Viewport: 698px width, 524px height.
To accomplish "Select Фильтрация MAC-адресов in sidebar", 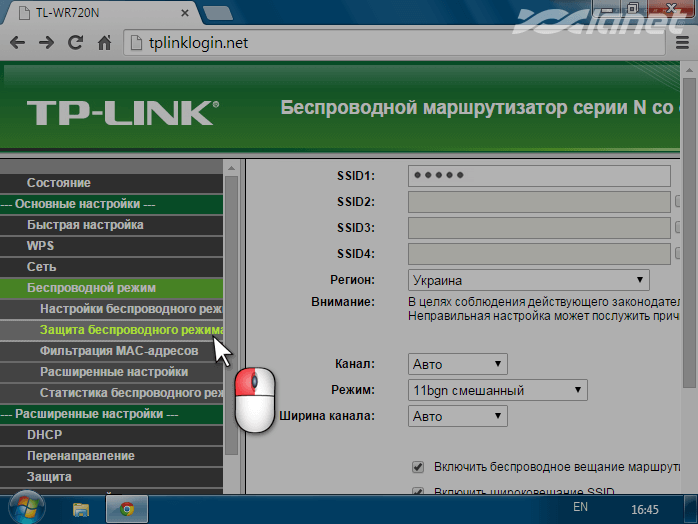I will coord(119,351).
